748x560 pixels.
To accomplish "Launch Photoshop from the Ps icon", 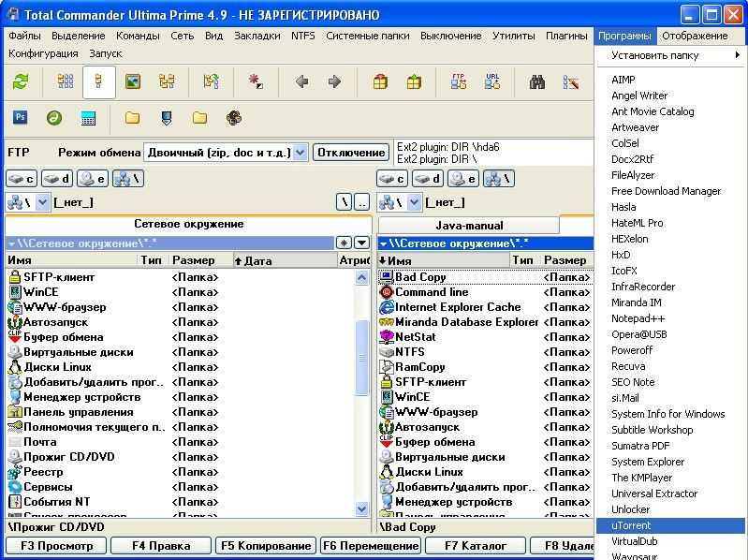I will 20,117.
